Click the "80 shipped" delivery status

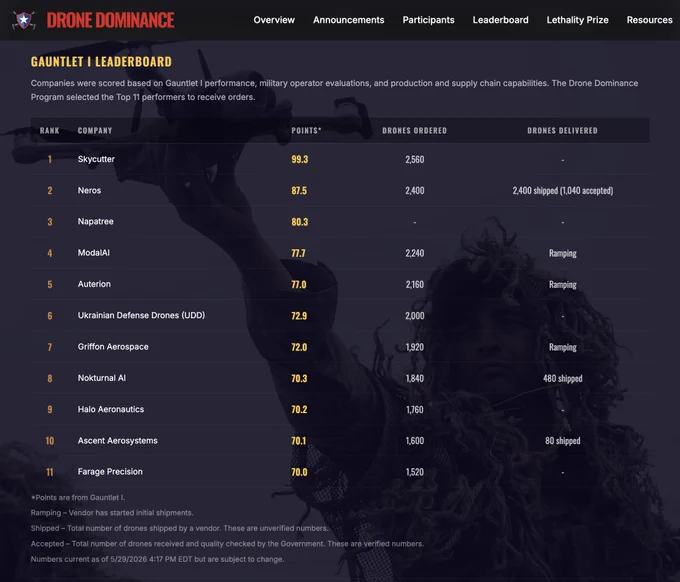(x=562, y=441)
